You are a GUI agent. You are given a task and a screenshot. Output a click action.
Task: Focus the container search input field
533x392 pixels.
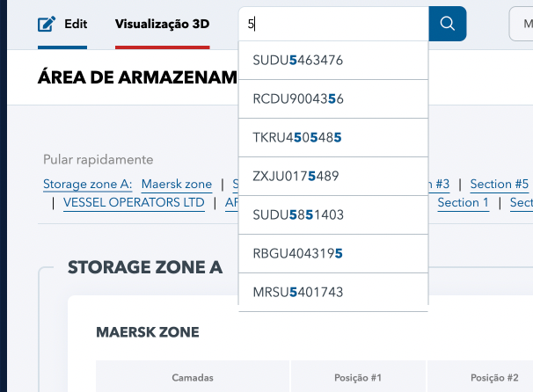tap(334, 24)
